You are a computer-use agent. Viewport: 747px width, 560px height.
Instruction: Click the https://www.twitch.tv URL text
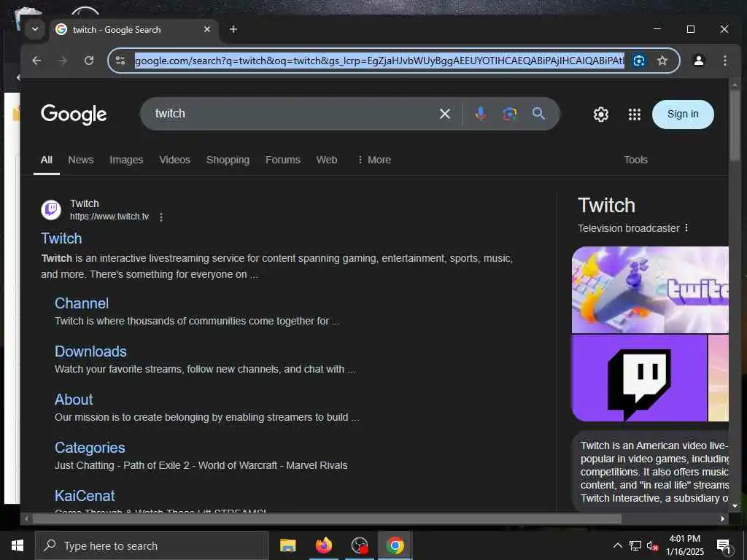click(109, 217)
